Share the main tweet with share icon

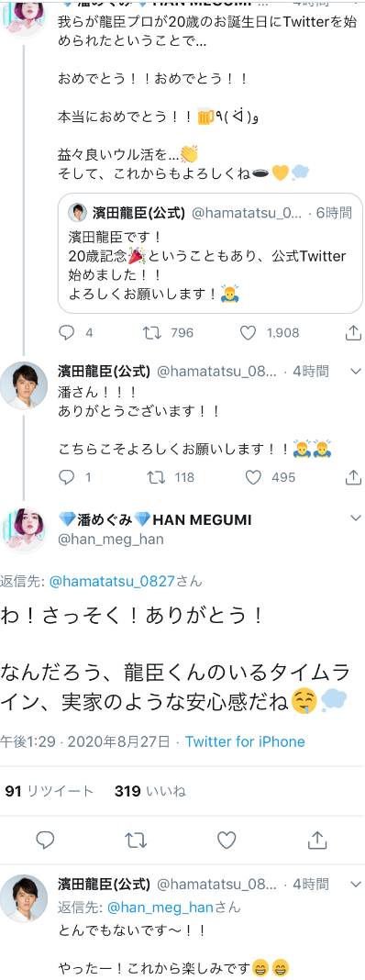click(317, 840)
